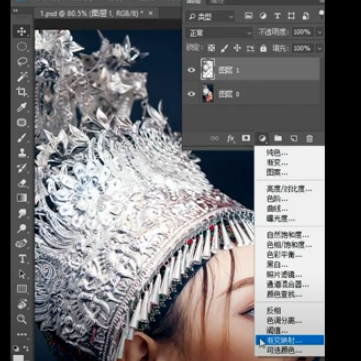The height and width of the screenshot is (361, 361).
Task: Click the 图层 1 layer thumbnail
Action: point(208,69)
